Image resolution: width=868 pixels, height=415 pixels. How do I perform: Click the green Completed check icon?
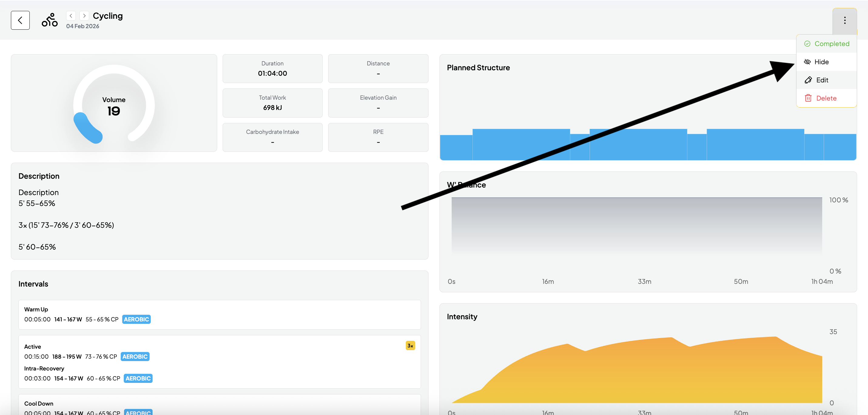(807, 44)
